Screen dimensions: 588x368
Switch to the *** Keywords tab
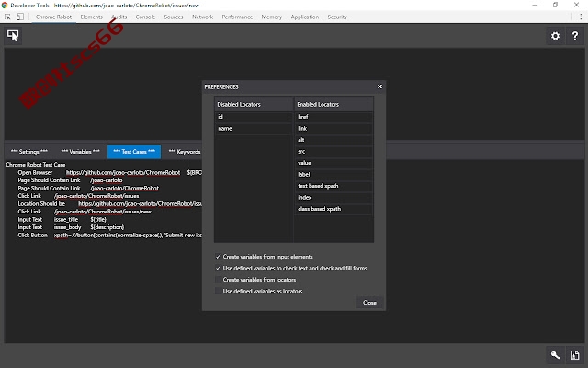pyautogui.click(x=185, y=152)
